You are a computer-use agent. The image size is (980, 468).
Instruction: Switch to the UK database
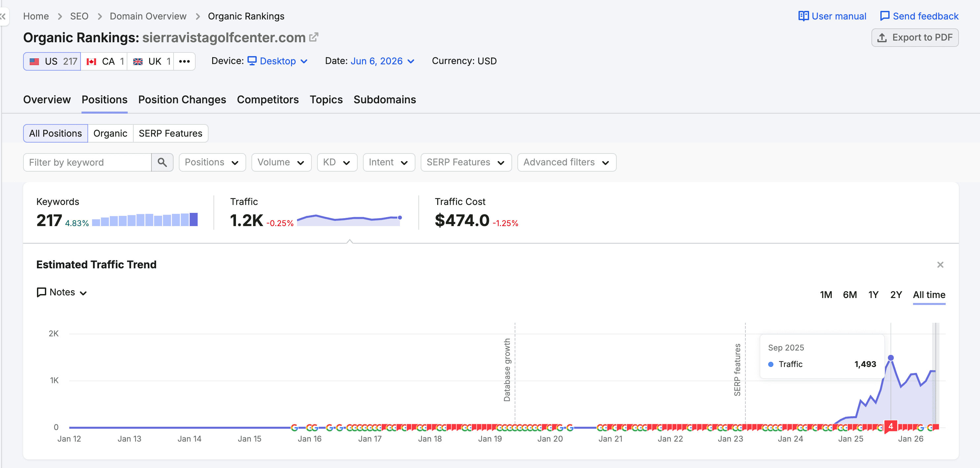coord(151,61)
